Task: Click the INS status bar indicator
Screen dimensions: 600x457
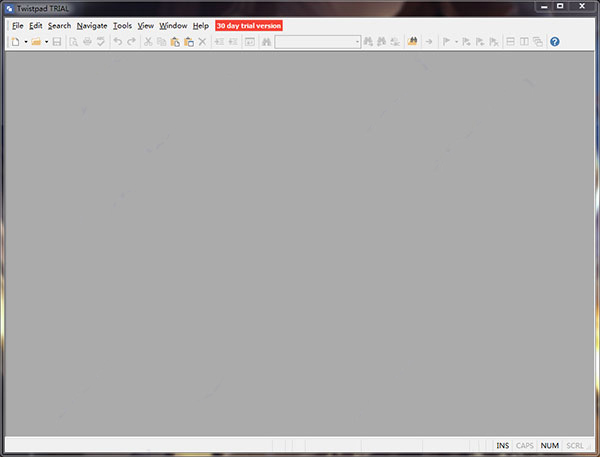Action: (x=503, y=446)
